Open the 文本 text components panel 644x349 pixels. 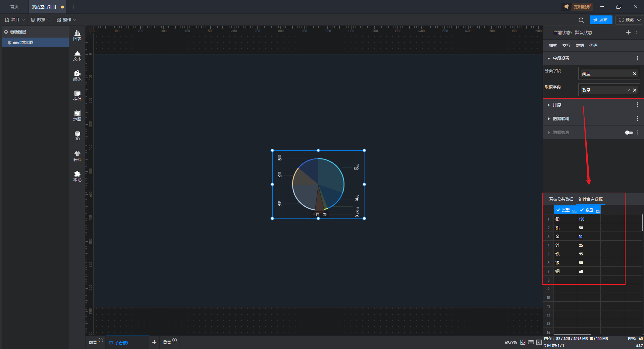point(77,55)
